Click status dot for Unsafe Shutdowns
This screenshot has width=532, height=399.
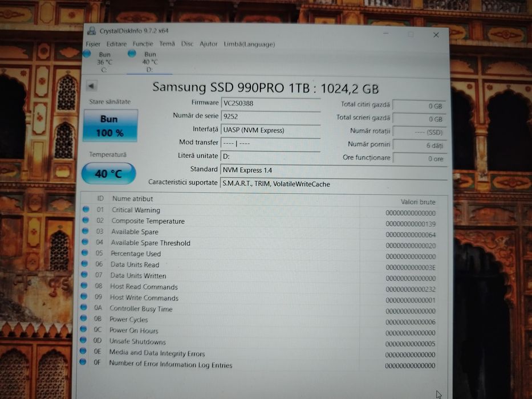(x=83, y=340)
